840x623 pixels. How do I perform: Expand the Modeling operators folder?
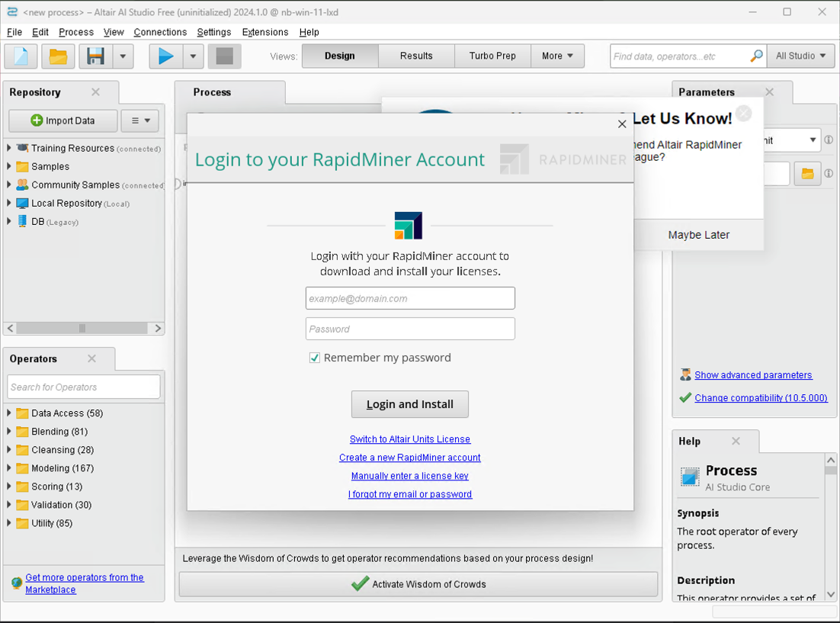(9, 468)
